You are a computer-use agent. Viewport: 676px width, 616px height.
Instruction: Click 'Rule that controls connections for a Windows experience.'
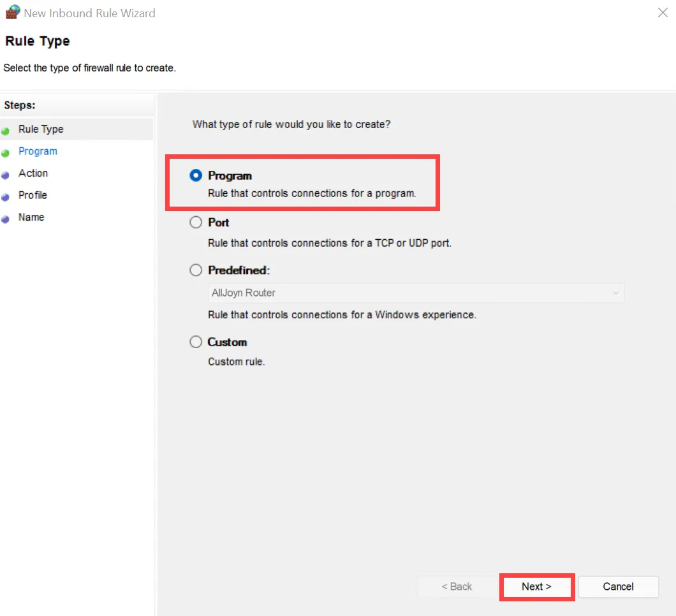point(342,314)
